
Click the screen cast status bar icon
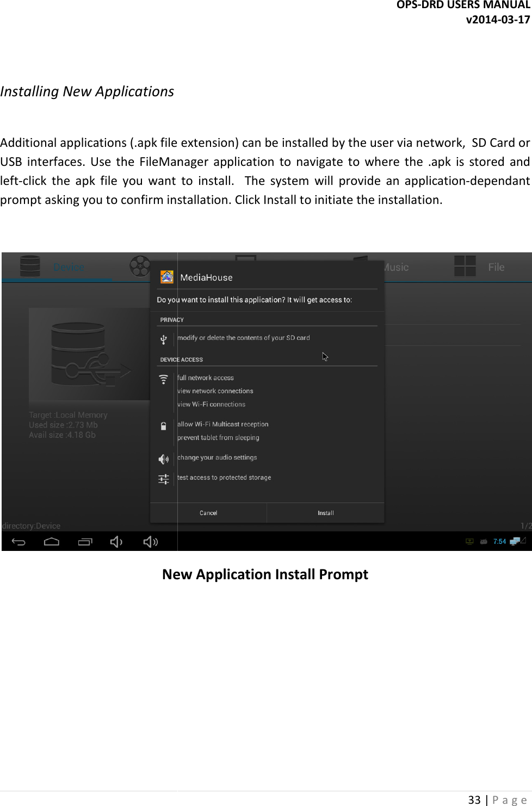(x=469, y=541)
